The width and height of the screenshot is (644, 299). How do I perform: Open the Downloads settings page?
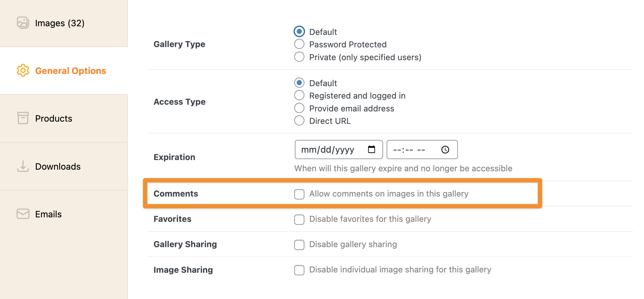coord(58,166)
